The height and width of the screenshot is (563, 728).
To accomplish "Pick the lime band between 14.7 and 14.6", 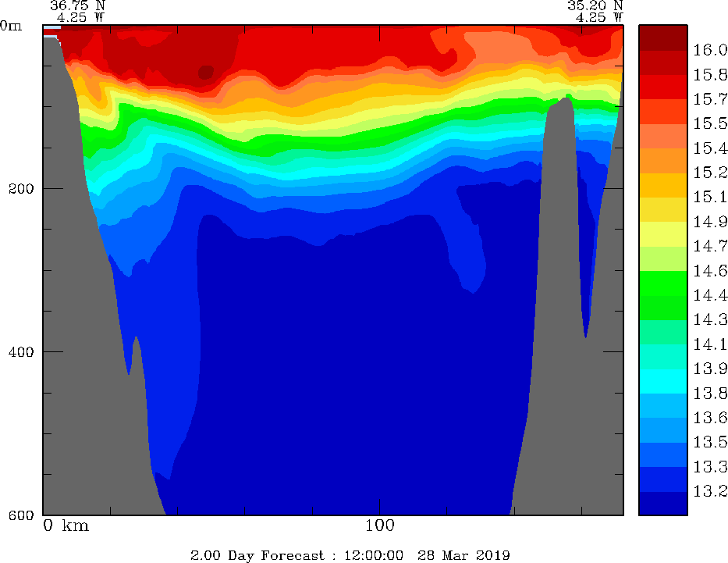I will tap(663, 258).
